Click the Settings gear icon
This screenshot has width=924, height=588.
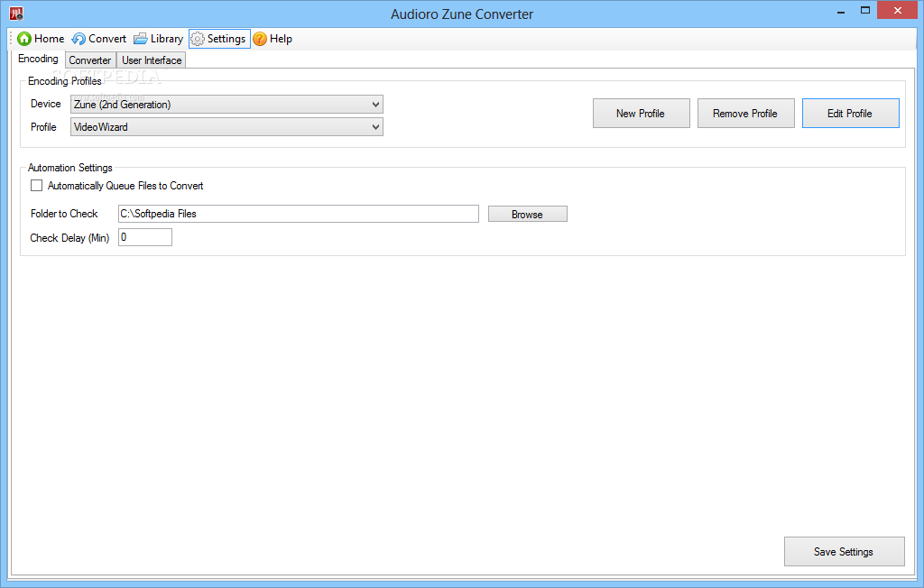tap(198, 39)
